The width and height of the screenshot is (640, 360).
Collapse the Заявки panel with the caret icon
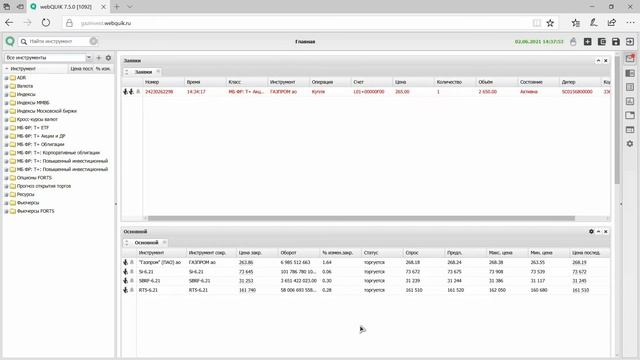(598, 60)
